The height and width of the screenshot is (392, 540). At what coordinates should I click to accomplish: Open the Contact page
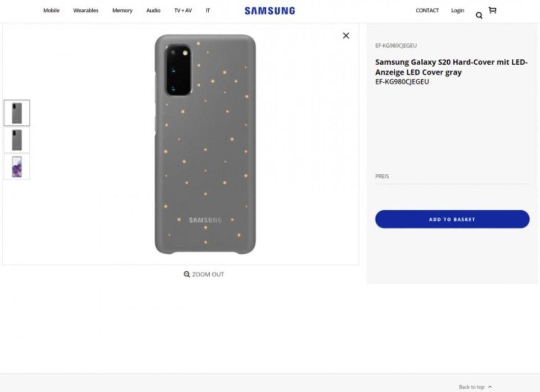(427, 10)
